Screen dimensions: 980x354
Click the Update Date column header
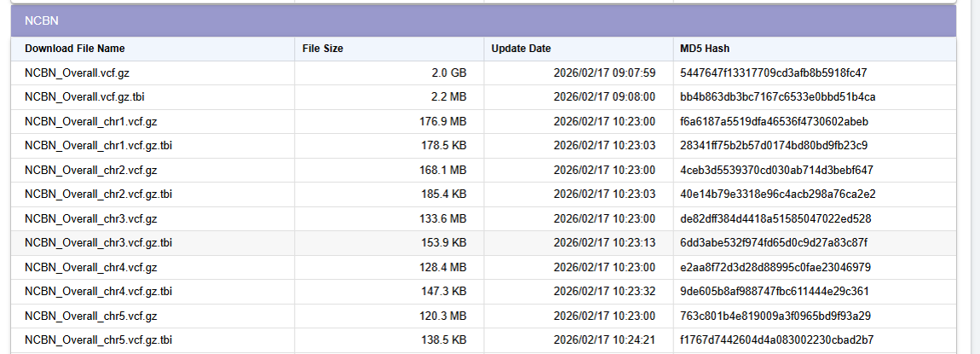(x=522, y=49)
